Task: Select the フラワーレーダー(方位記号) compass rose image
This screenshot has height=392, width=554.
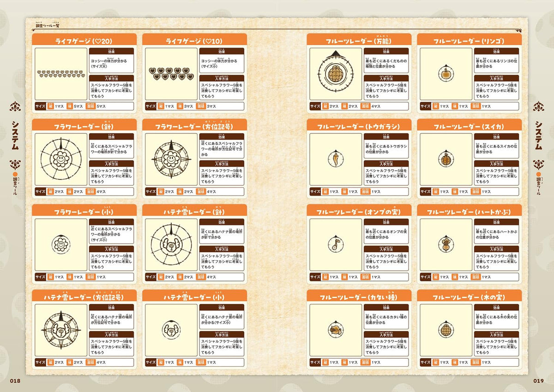Action: click(172, 160)
